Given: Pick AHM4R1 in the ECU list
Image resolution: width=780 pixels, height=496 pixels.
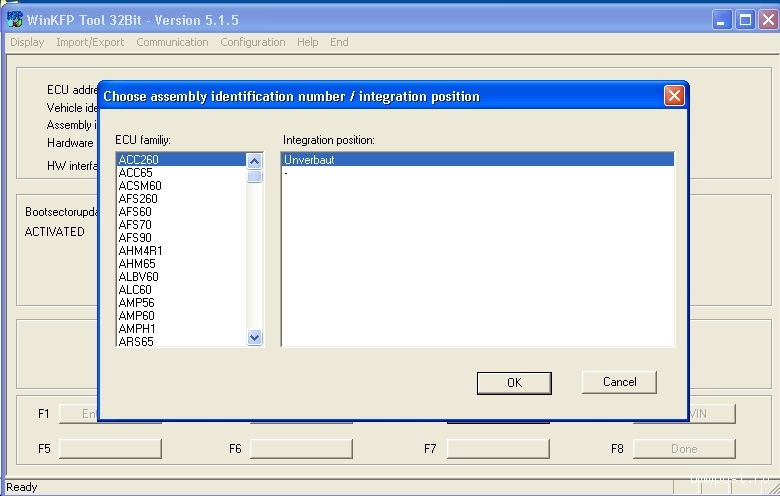Looking at the screenshot, I should [140, 251].
